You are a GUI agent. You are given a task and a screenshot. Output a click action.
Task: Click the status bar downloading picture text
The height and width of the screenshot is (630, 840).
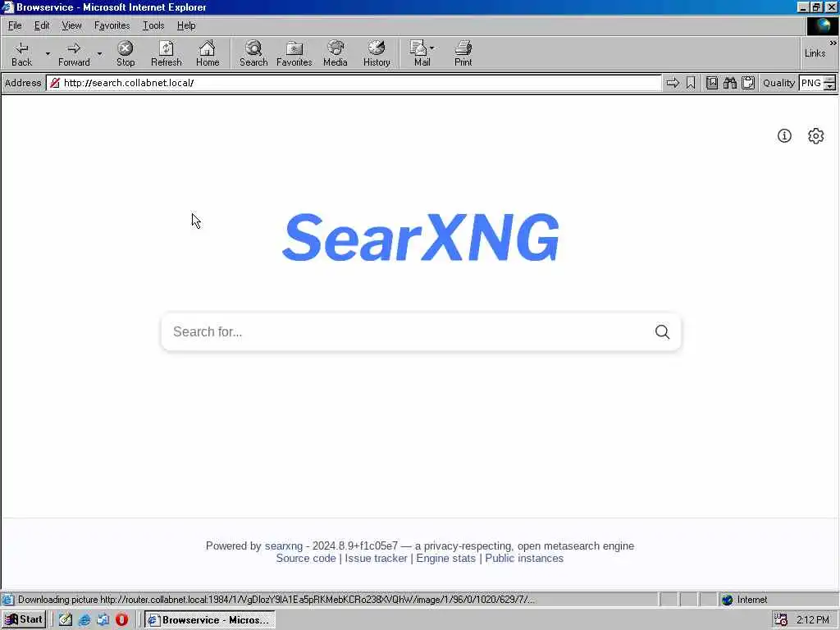(276, 600)
